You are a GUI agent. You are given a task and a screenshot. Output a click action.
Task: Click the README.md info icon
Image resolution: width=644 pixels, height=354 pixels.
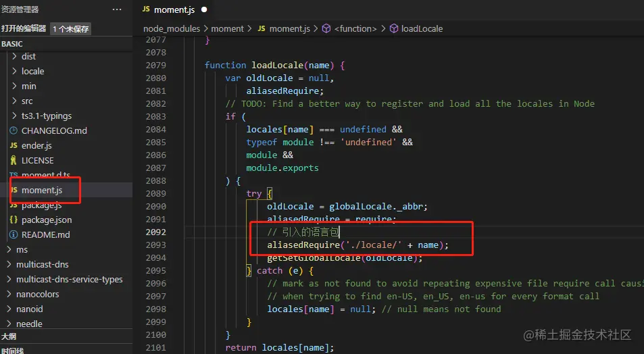click(14, 234)
